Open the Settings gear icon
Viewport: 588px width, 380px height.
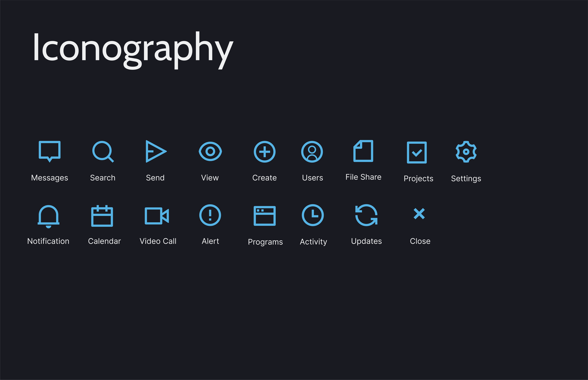(466, 152)
